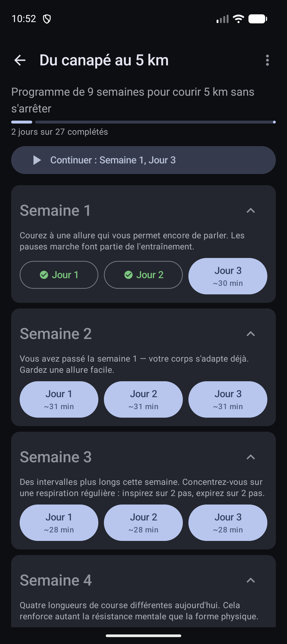Screen dimensions: 287x644
Task: Tap the Semaine 2 Jour 3 chip
Action: (228, 400)
